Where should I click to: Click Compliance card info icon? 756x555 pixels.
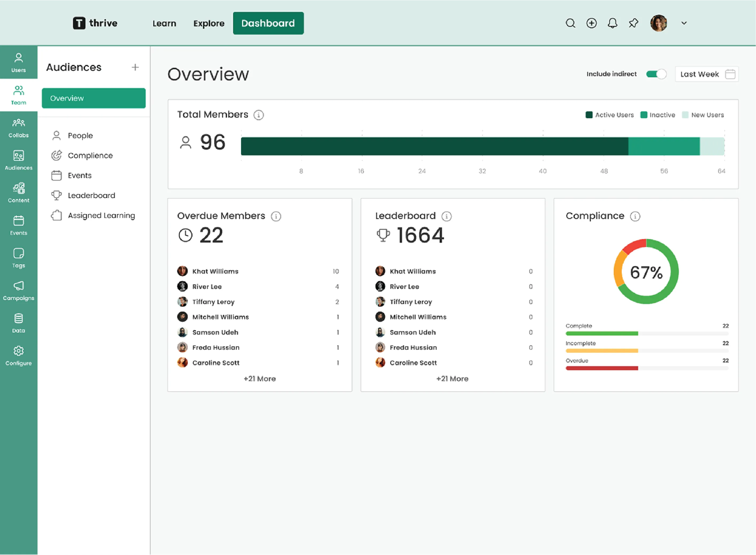coord(635,216)
